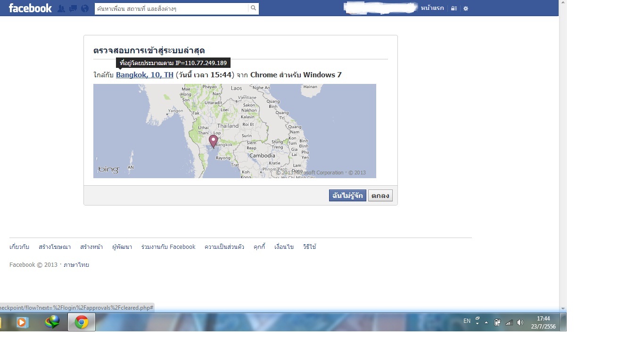
Task: Click the Bing logo on map
Action: [x=108, y=170]
